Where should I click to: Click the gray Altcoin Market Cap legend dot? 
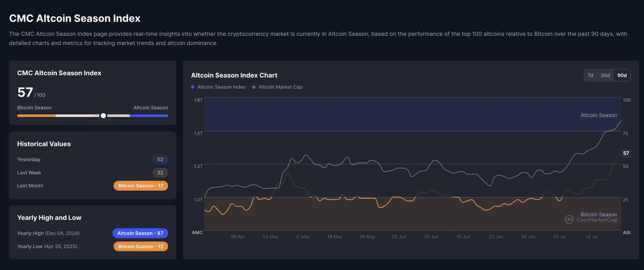tap(254, 87)
